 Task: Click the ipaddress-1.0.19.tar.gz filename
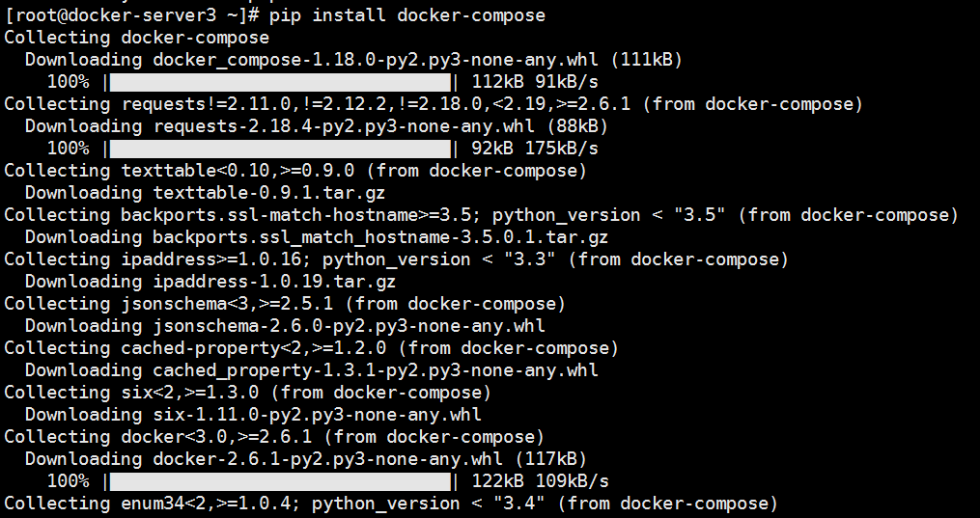tap(274, 282)
